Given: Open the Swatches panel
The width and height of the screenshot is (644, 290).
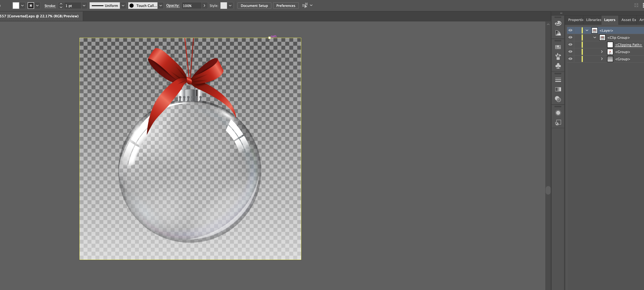Looking at the screenshot, I should [x=558, y=47].
